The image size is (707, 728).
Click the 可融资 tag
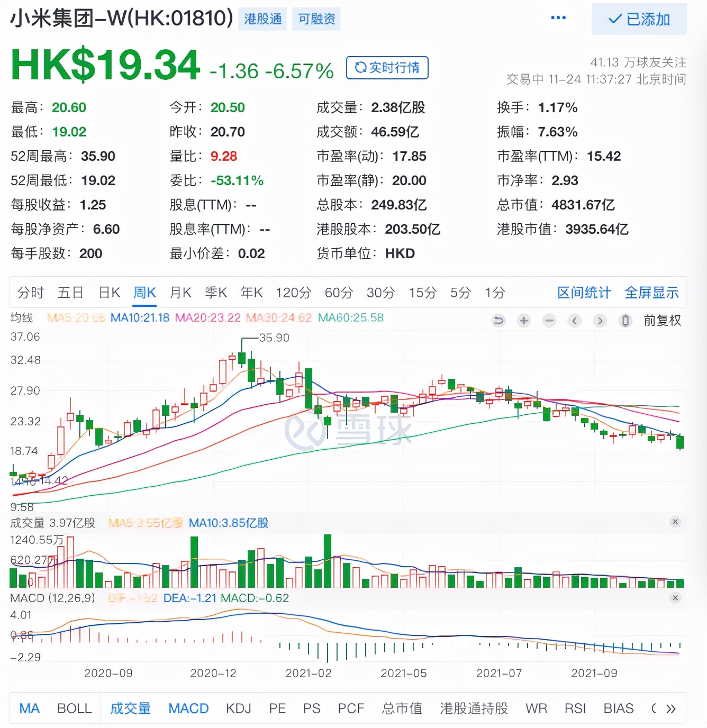(x=316, y=19)
